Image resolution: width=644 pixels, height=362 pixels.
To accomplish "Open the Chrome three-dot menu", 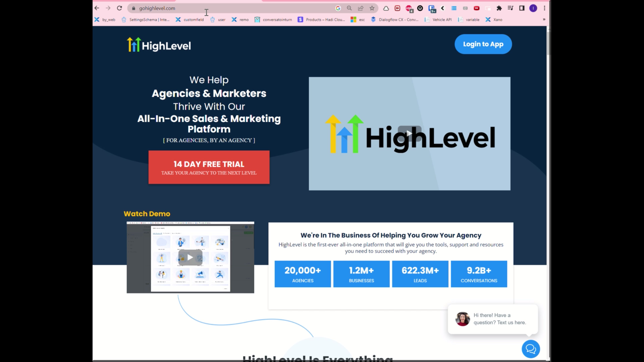I will tap(545, 8).
